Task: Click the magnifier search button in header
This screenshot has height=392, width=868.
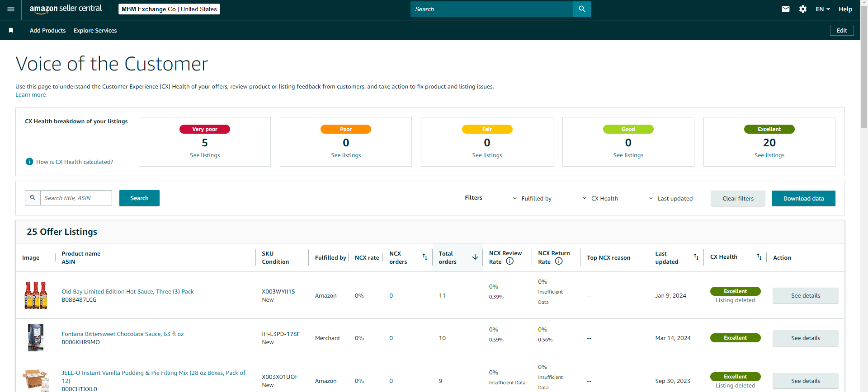Action: [x=582, y=9]
